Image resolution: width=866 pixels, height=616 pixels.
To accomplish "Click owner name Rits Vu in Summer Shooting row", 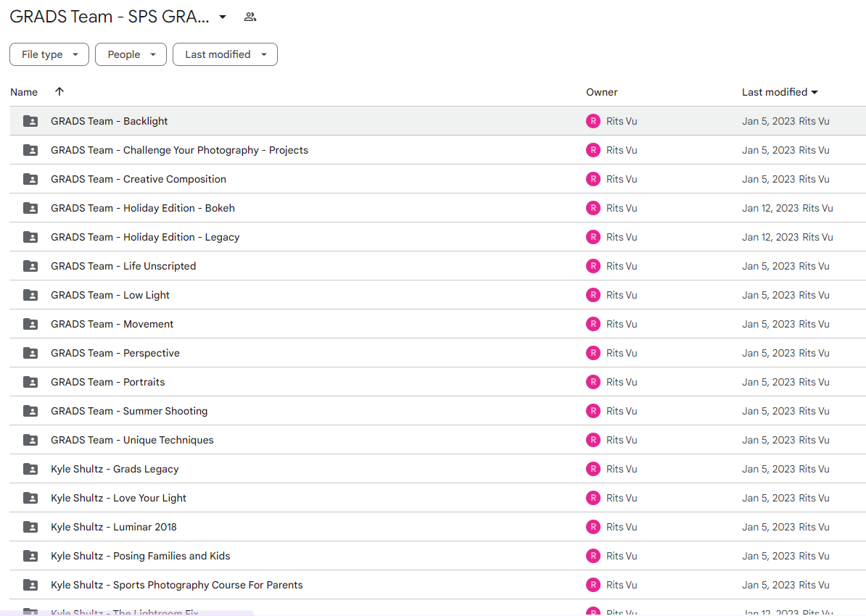I will point(622,411).
